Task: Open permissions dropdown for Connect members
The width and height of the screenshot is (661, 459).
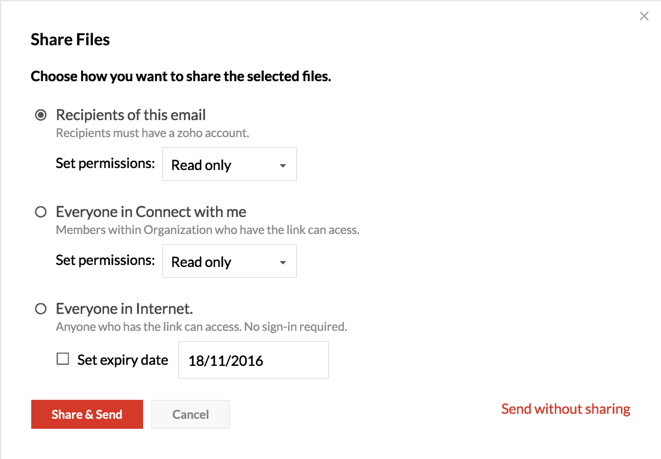Action: (229, 262)
